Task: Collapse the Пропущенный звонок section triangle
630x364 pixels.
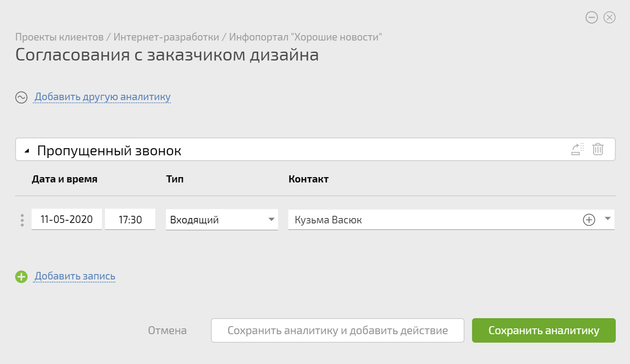Action: (27, 151)
